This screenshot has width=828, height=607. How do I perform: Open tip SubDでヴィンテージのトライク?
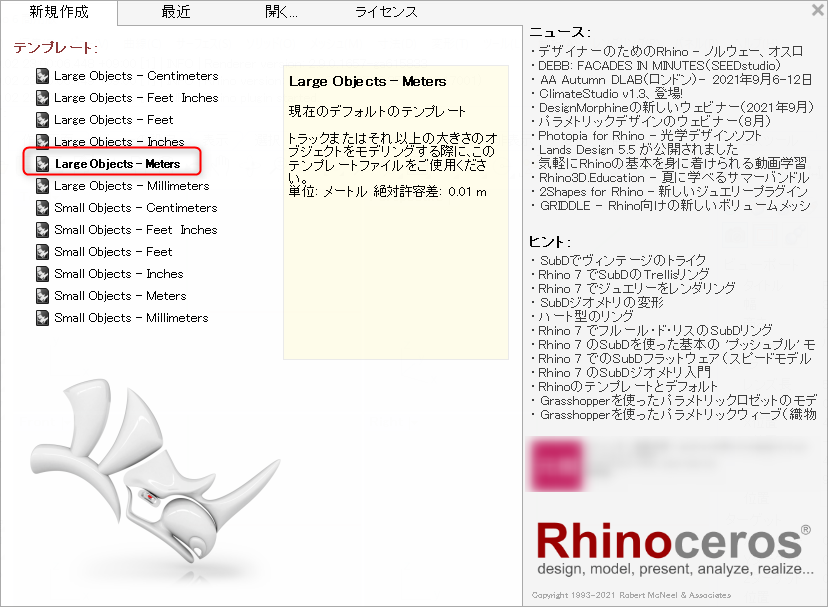click(x=623, y=260)
